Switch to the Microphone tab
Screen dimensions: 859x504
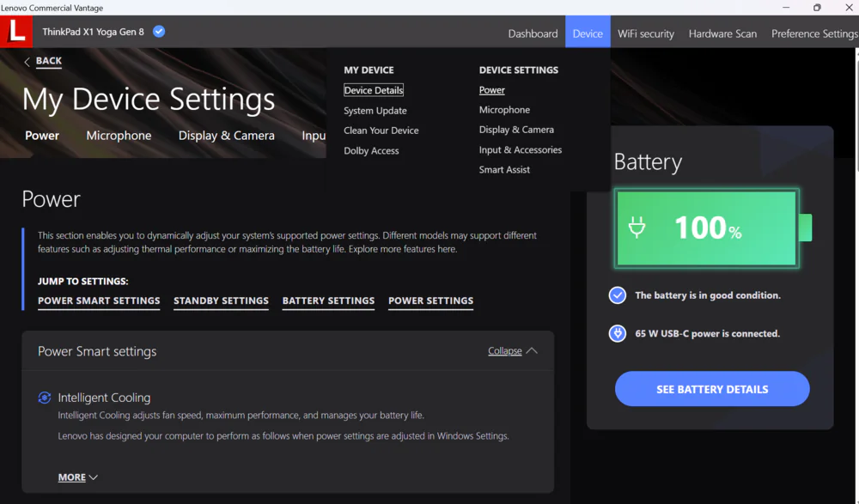coord(119,136)
